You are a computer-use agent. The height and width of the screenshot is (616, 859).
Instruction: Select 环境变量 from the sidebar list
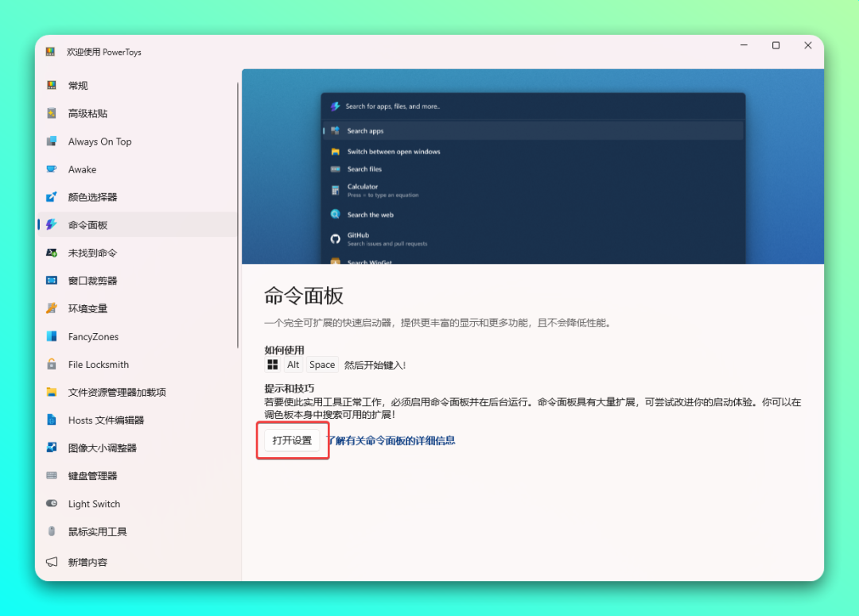[x=87, y=308]
